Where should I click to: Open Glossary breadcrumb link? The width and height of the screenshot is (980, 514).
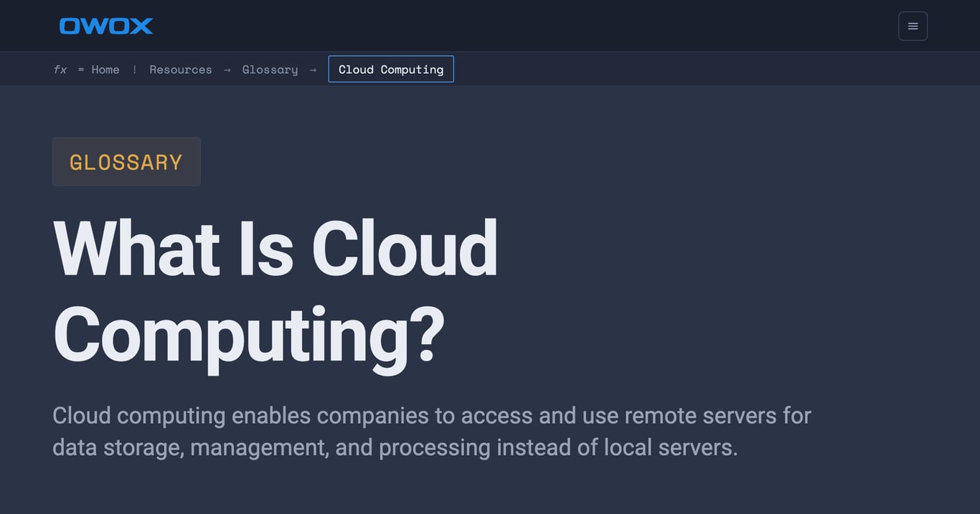(270, 70)
